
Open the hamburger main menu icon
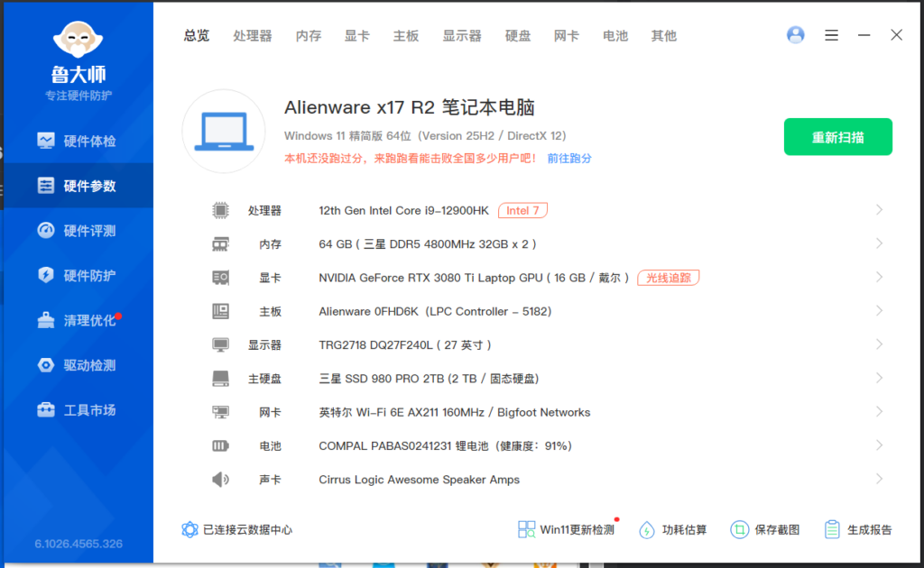[831, 35]
